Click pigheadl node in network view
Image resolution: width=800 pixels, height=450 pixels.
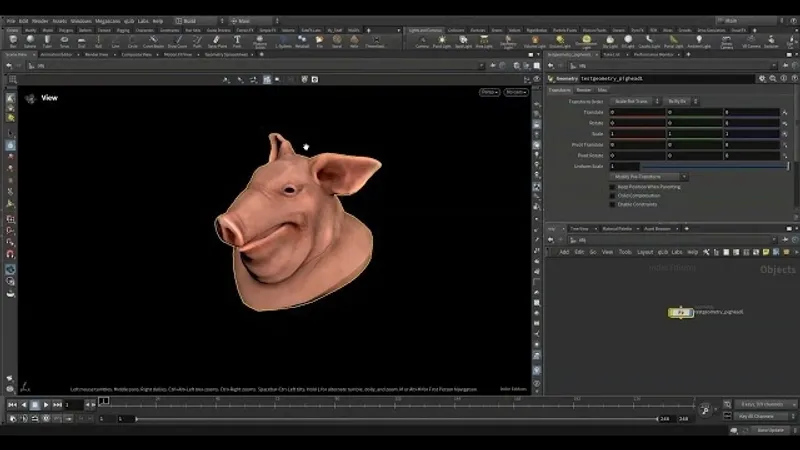click(681, 312)
